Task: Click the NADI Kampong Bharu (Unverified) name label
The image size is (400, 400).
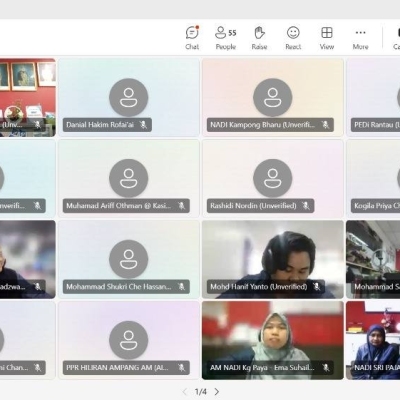Action: 262,125
